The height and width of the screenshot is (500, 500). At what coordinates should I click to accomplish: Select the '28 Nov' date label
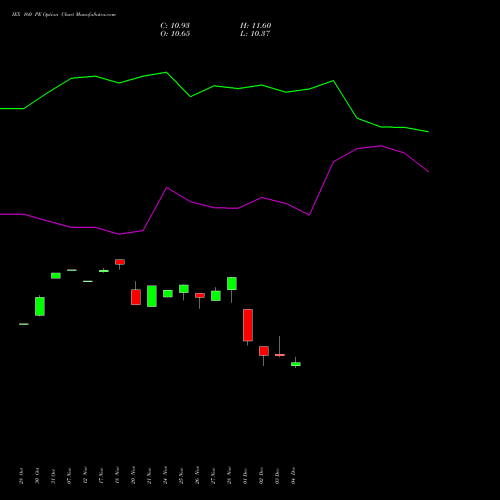[x=229, y=475]
